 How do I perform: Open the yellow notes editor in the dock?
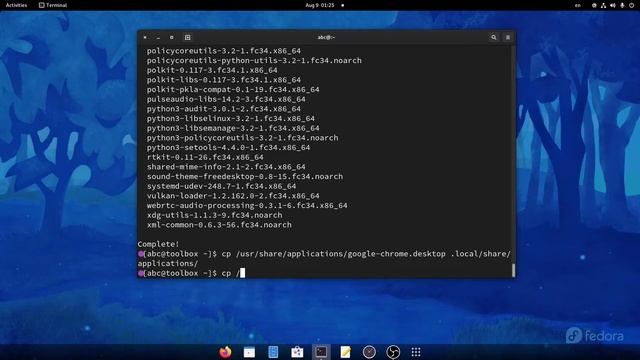(x=345, y=352)
